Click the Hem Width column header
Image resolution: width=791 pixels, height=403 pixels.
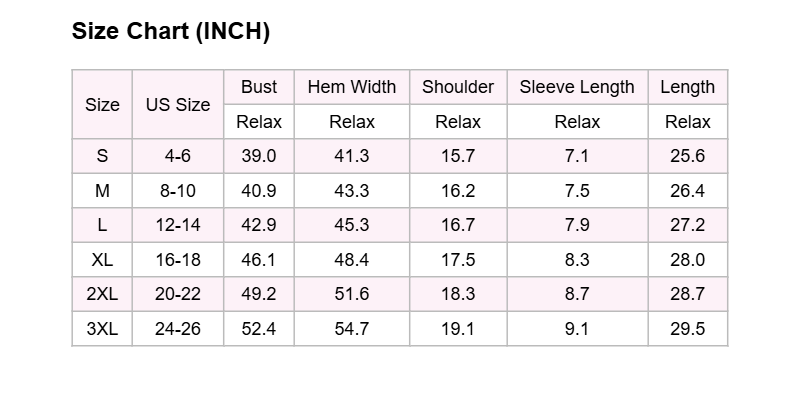coord(352,87)
